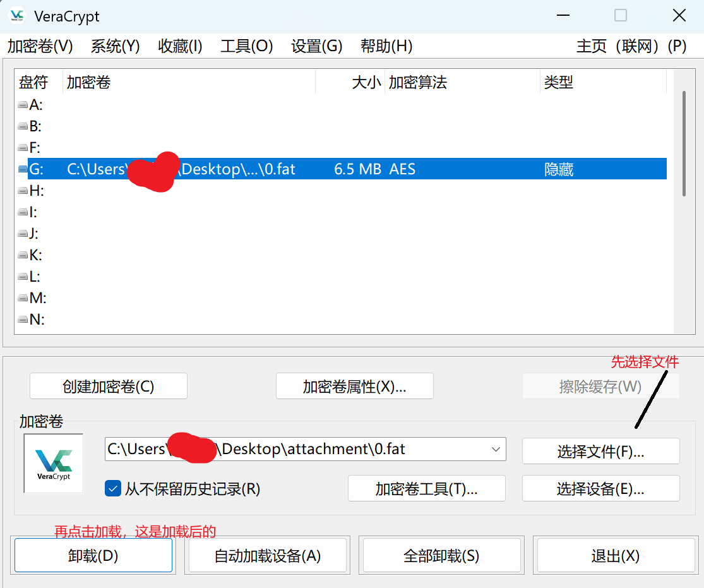This screenshot has width=704, height=588.
Task: Click the 自动加载设备(A) button
Action: 268,556
